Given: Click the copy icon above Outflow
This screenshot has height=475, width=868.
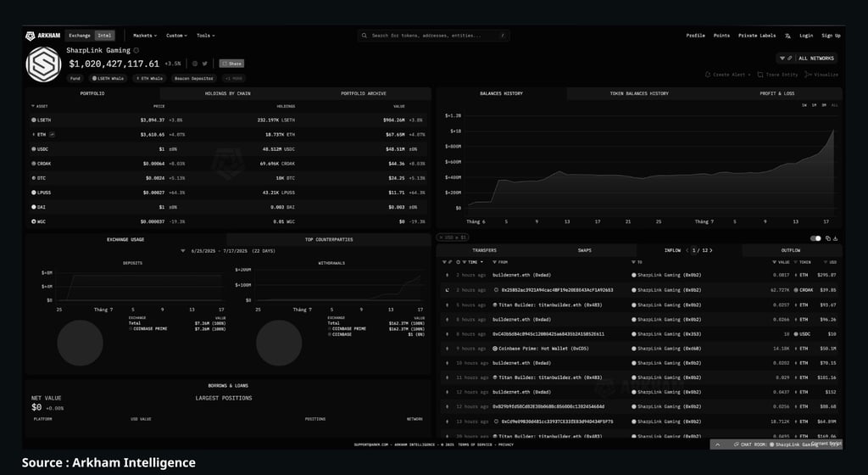Looking at the screenshot, I should click(x=828, y=238).
